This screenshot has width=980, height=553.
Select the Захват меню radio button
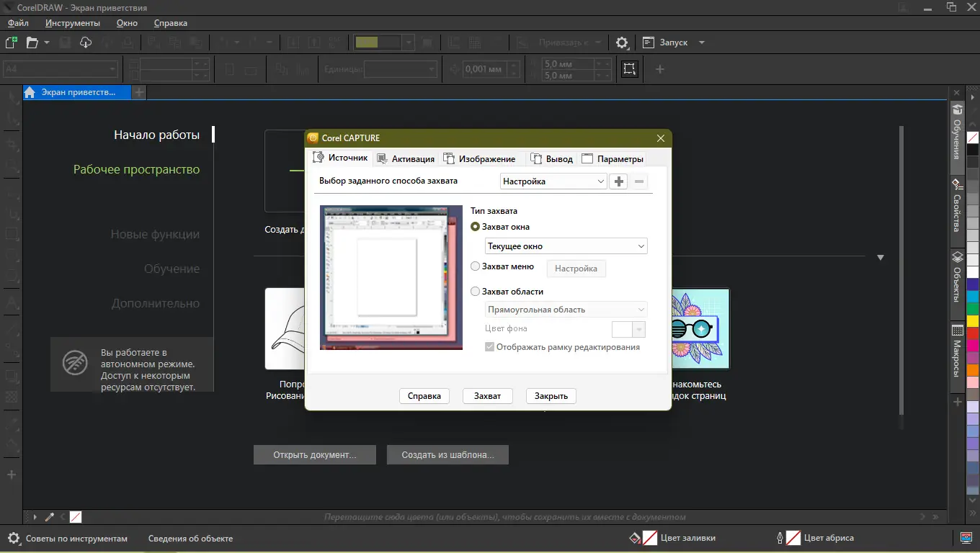coord(475,266)
